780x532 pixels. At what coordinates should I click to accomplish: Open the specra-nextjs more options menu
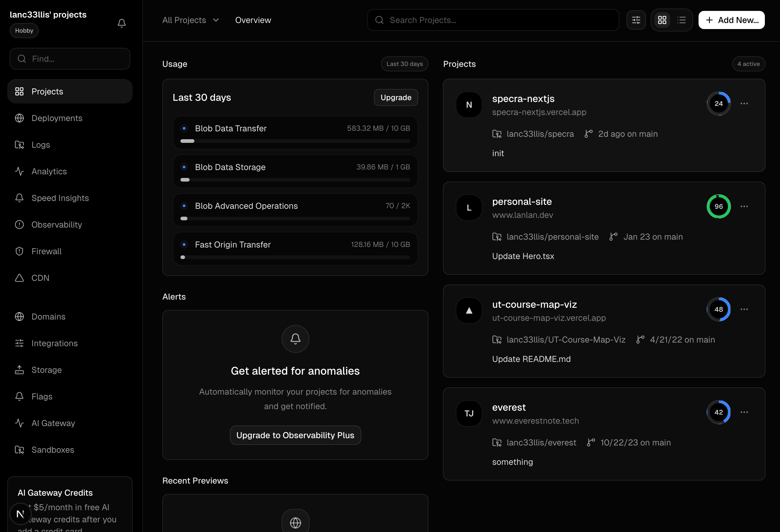[744, 104]
